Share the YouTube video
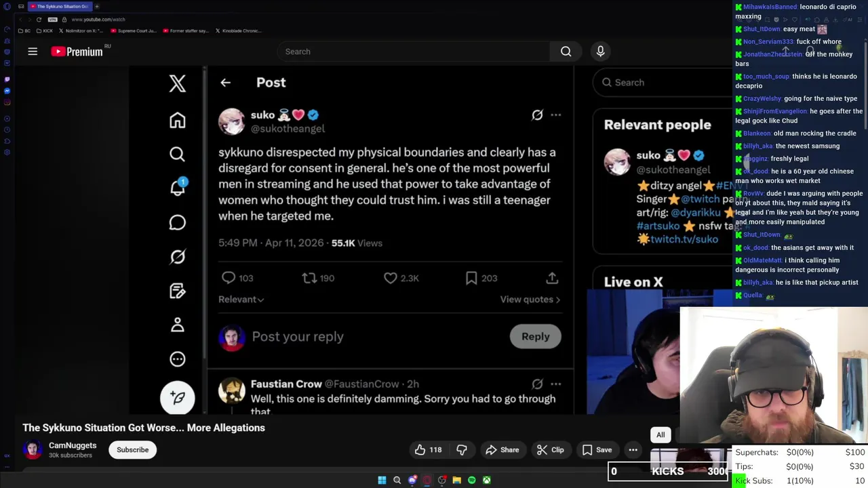Viewport: 868px width, 488px height. 502,450
